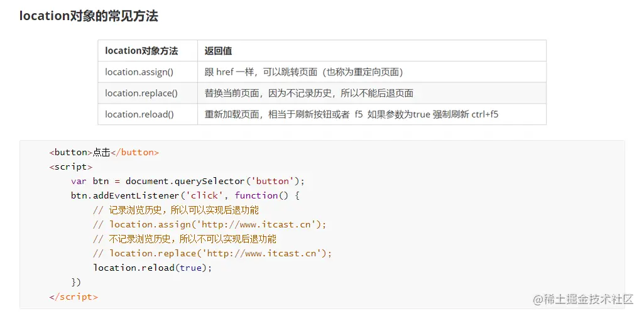
Task: Click the 稀土掘金技术社区 watermark
Action: 583,300
